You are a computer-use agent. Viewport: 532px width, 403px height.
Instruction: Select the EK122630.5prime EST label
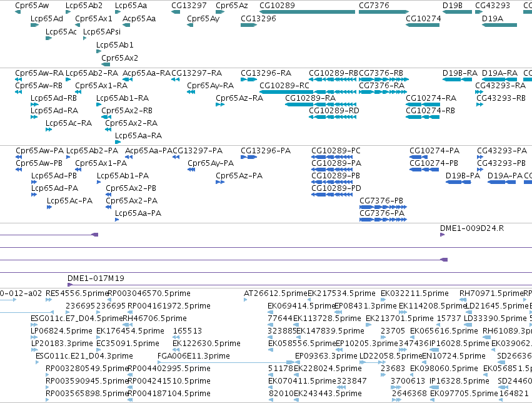[207, 344]
